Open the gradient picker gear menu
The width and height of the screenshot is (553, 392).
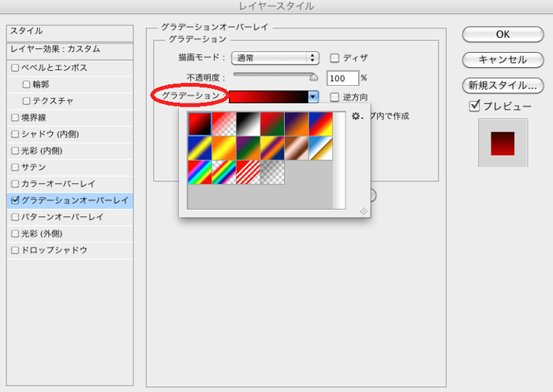coord(357,116)
